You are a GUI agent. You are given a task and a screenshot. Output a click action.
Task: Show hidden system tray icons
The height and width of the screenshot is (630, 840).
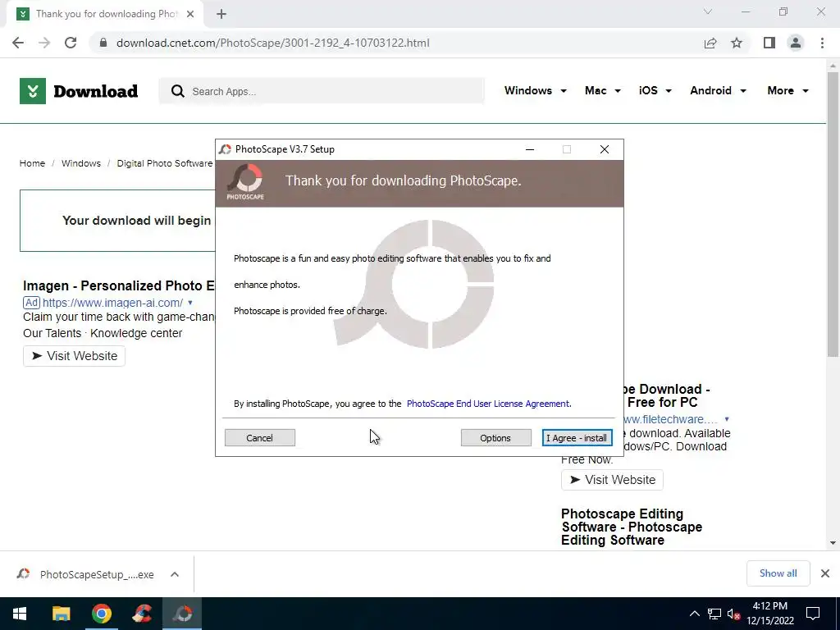click(x=694, y=614)
